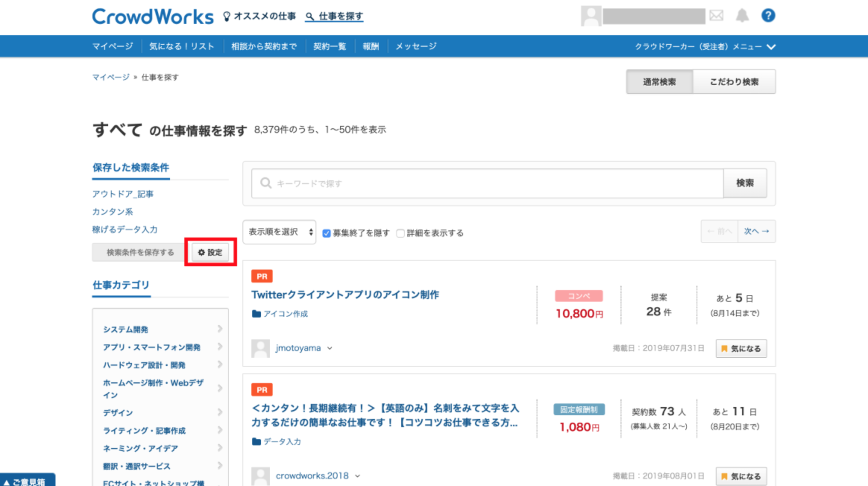The width and height of the screenshot is (868, 486).
Task: Click jmotoyama's profile avatar thumbnail
Action: 260,348
